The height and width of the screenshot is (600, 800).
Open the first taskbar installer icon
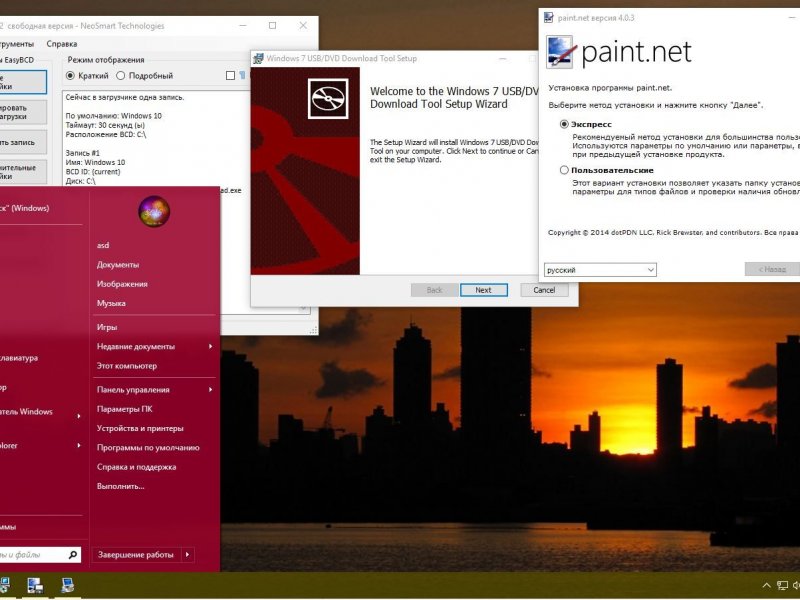[4, 585]
